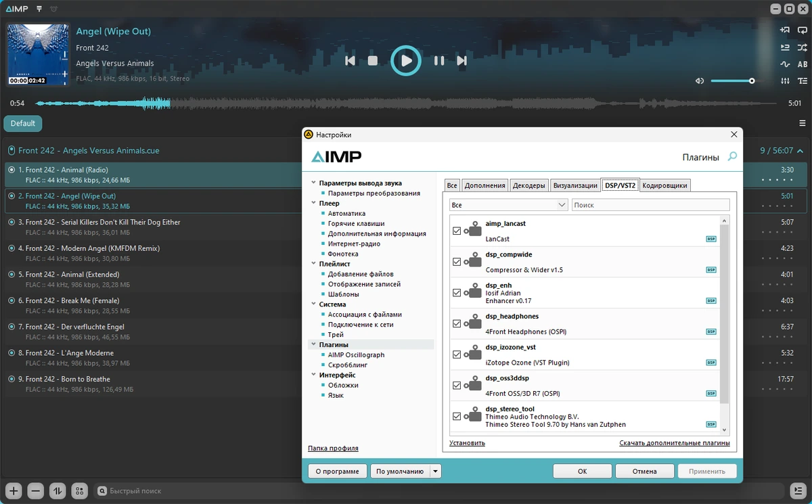Click the minus remove files button
The width and height of the screenshot is (812, 504).
click(36, 490)
